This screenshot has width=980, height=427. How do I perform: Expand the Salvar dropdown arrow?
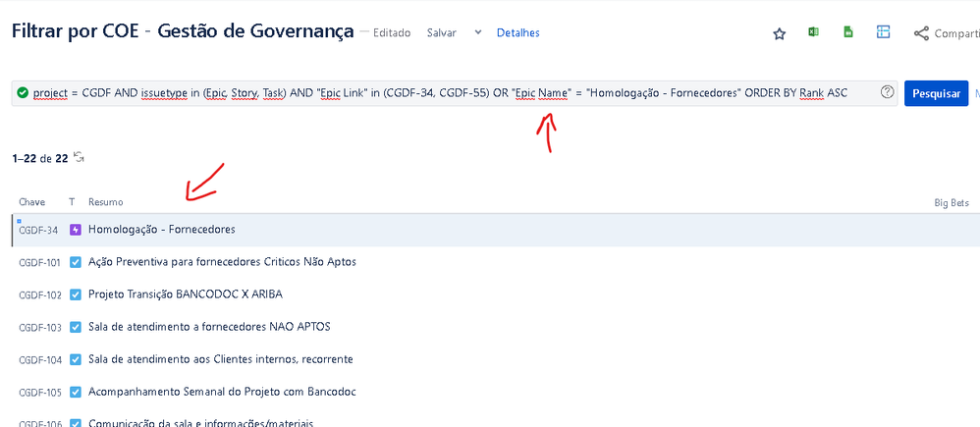click(x=478, y=32)
